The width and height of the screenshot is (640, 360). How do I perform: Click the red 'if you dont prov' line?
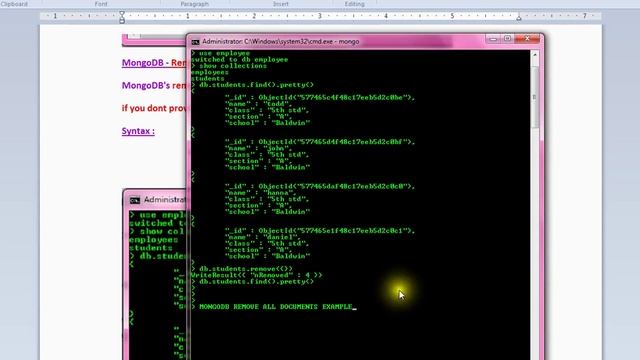click(154, 109)
